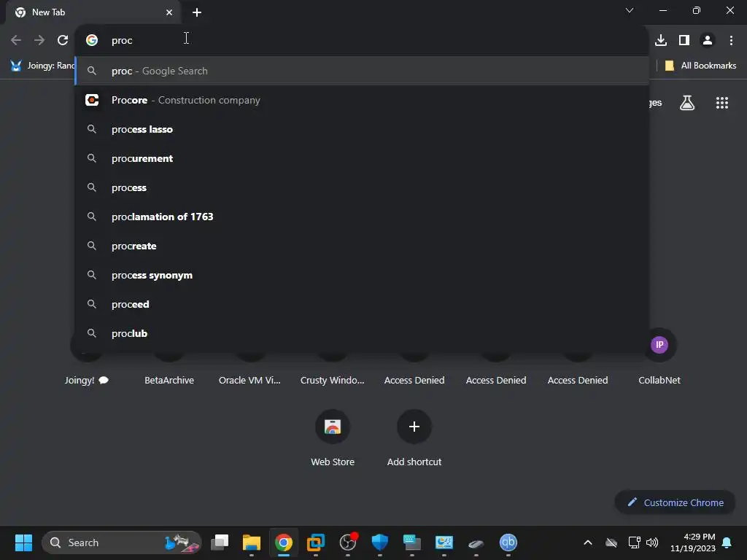The width and height of the screenshot is (747, 560).
Task: Open qBittorrent taskbar icon
Action: [508, 542]
